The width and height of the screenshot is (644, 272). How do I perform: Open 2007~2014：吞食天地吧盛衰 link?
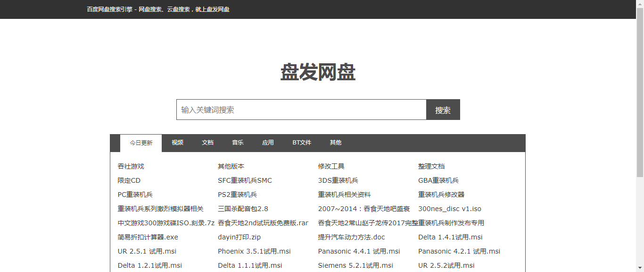[x=364, y=209]
